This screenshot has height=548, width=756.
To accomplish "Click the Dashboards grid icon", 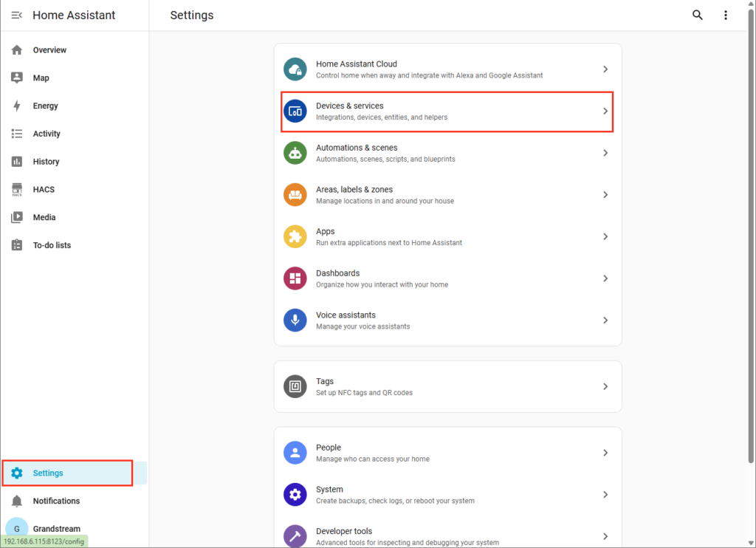I will click(295, 278).
